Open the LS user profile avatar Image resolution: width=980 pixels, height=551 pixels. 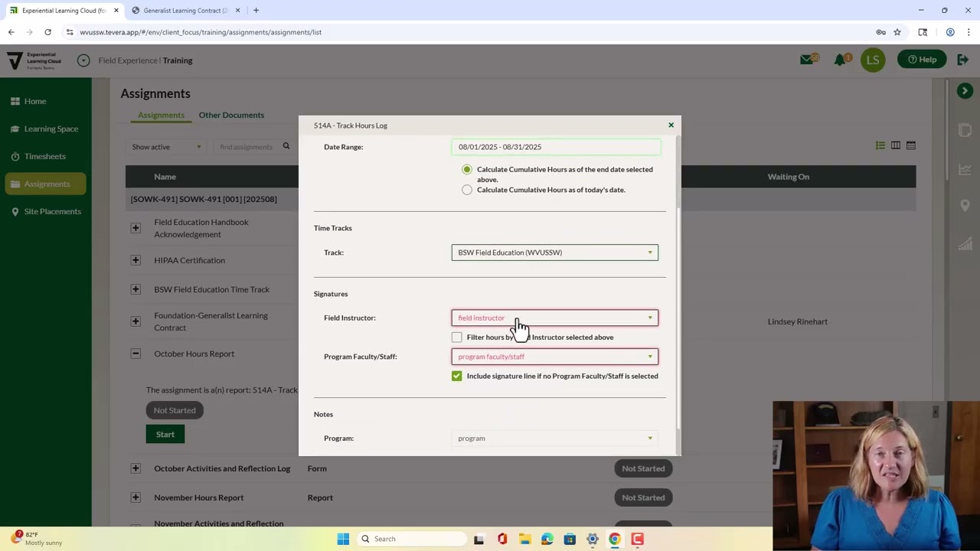click(873, 60)
